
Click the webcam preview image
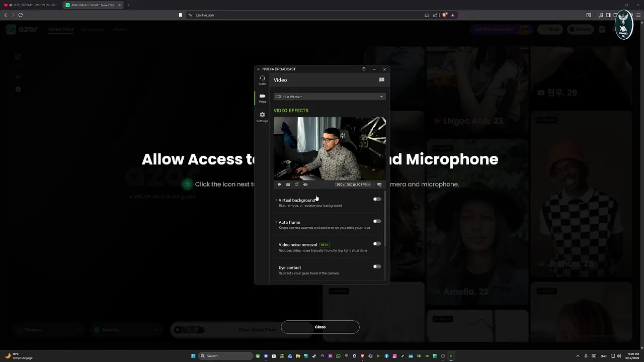[x=330, y=148]
